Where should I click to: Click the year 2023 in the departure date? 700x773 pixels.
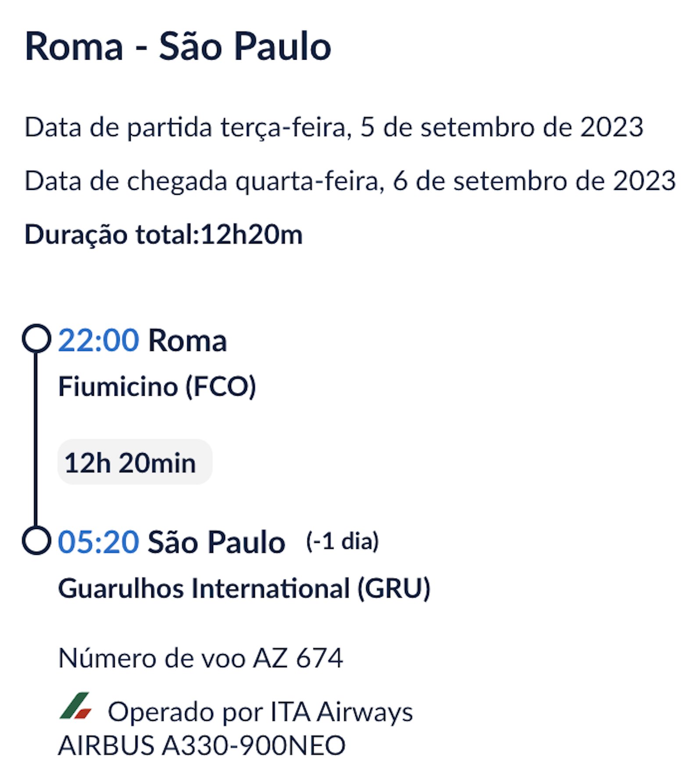[612, 127]
